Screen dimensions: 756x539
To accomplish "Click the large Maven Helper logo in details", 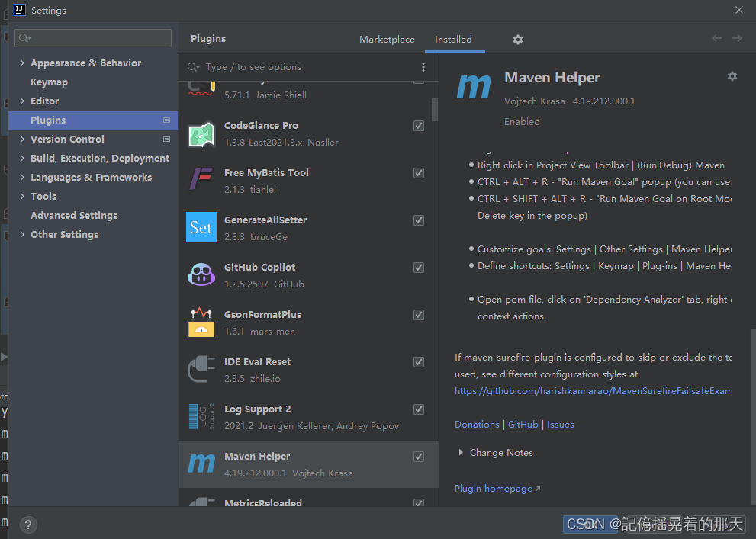I will (474, 87).
